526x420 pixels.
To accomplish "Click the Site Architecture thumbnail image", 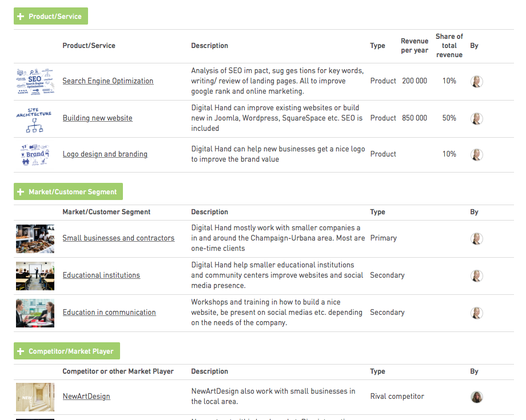I will tap(35, 119).
